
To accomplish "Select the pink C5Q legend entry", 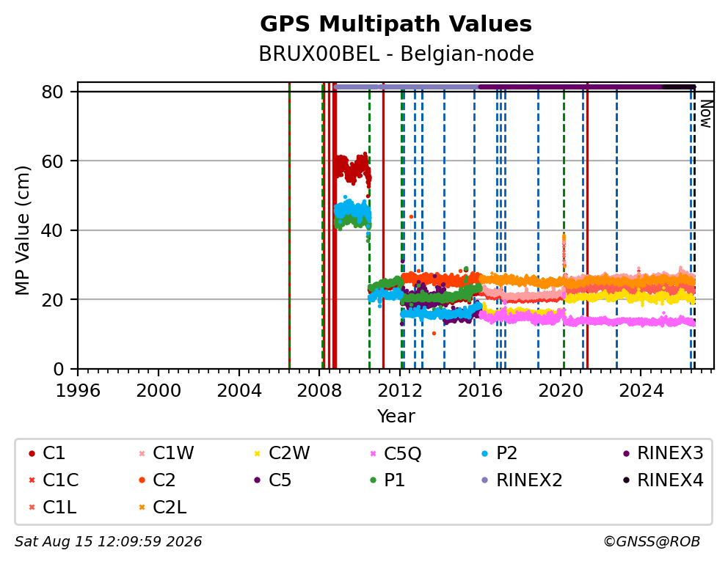I will 395,453.
